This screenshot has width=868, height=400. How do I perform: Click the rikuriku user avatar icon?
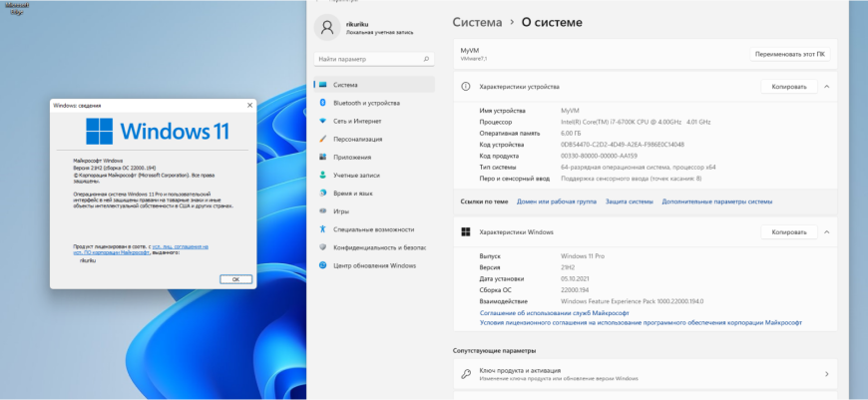[x=327, y=28]
